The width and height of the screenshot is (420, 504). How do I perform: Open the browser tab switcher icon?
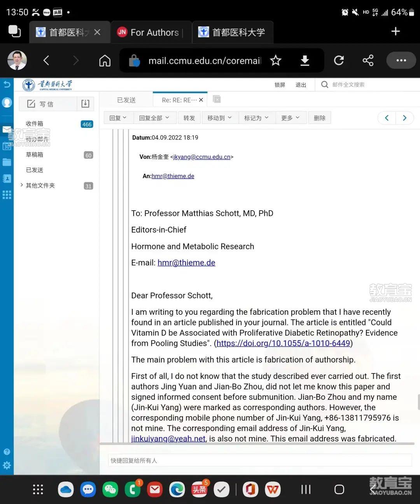14,31
